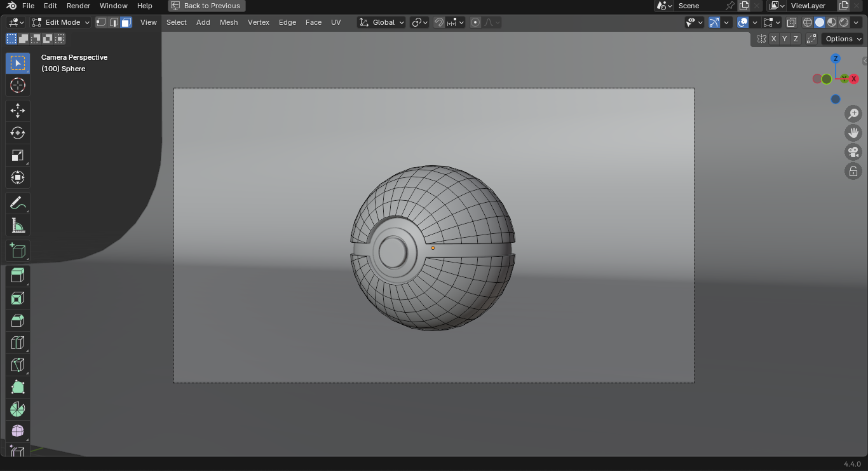Toggle lock camera to view
The width and height of the screenshot is (868, 471).
click(853, 171)
